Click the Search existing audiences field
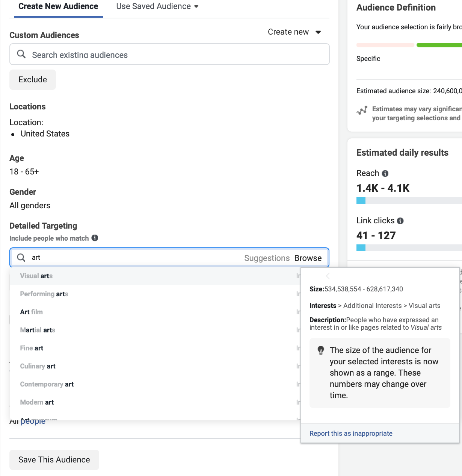This screenshot has width=462, height=476. click(169, 54)
